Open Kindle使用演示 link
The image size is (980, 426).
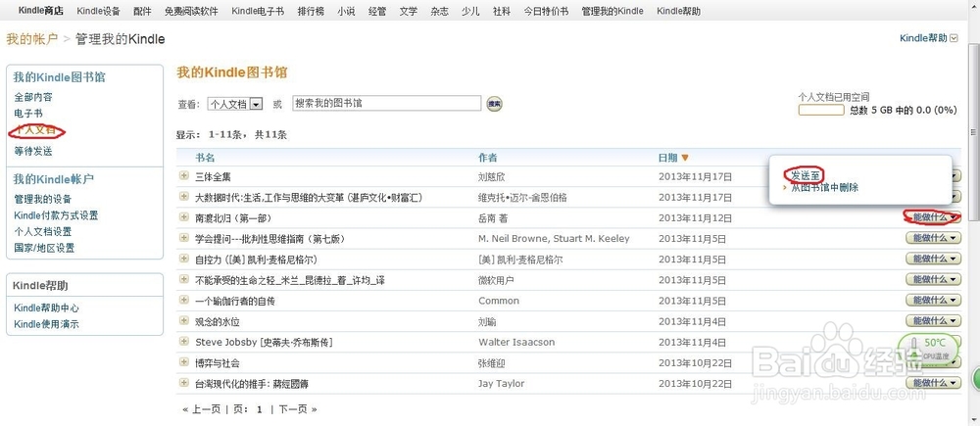[x=46, y=324]
